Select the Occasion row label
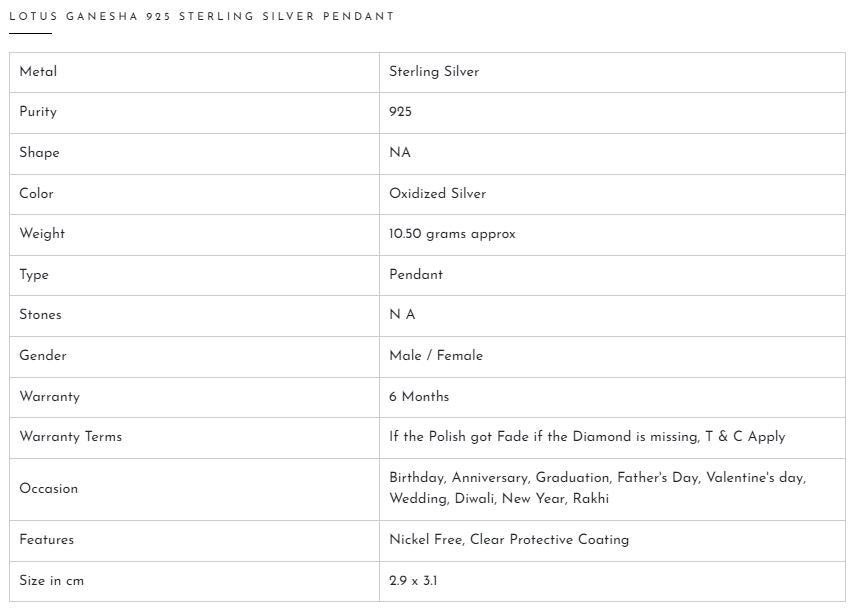This screenshot has height=612, width=857. 48,488
